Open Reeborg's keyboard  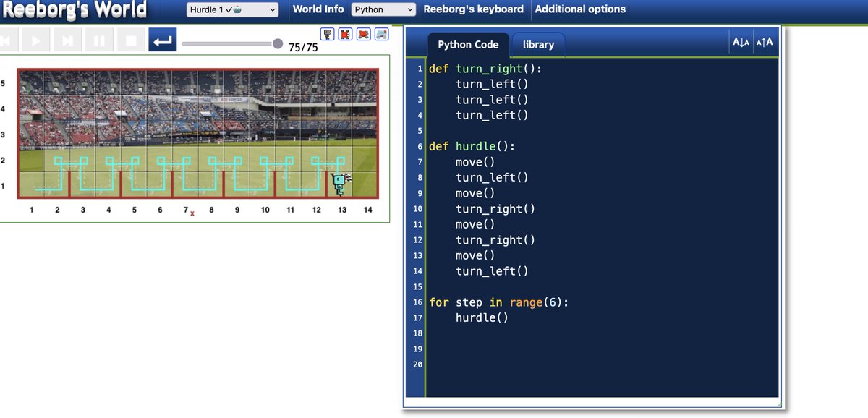[x=473, y=9]
